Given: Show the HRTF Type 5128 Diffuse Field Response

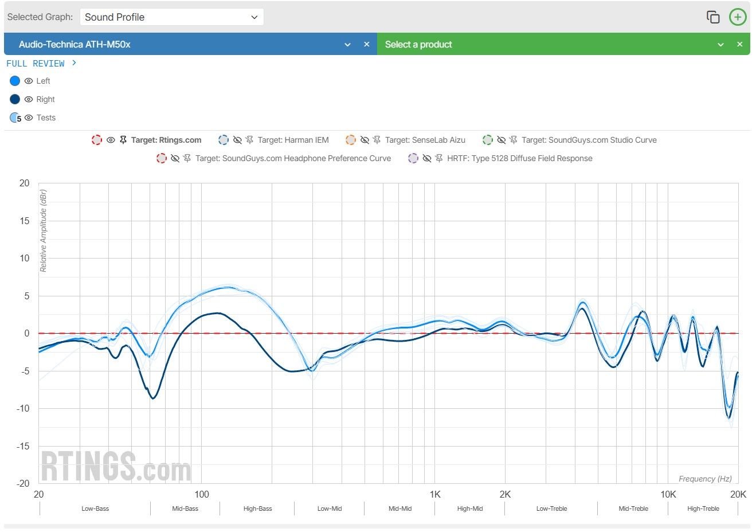Looking at the screenshot, I should [x=427, y=158].
